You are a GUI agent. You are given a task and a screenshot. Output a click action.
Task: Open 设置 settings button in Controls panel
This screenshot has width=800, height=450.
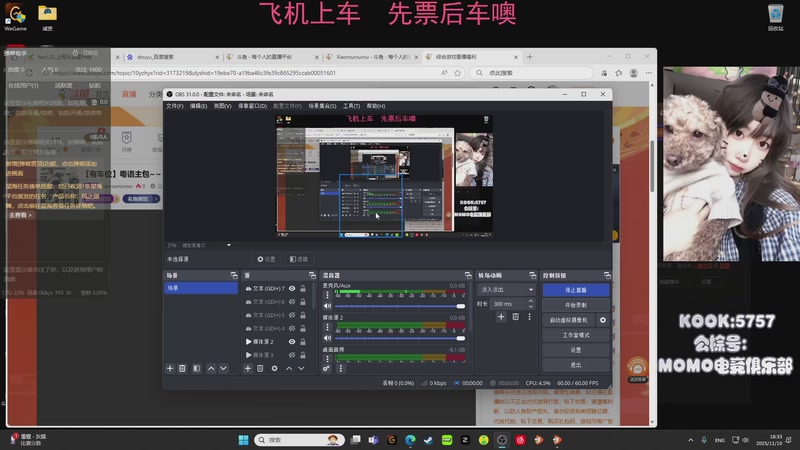(x=576, y=350)
